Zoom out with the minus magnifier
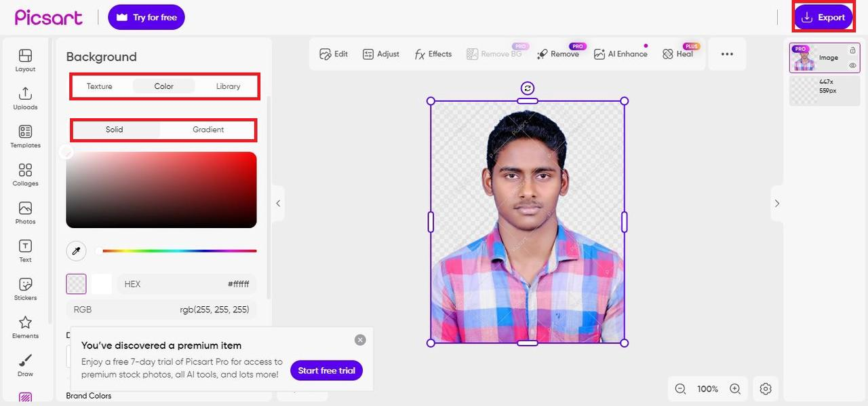The width and height of the screenshot is (868, 406). [x=680, y=389]
